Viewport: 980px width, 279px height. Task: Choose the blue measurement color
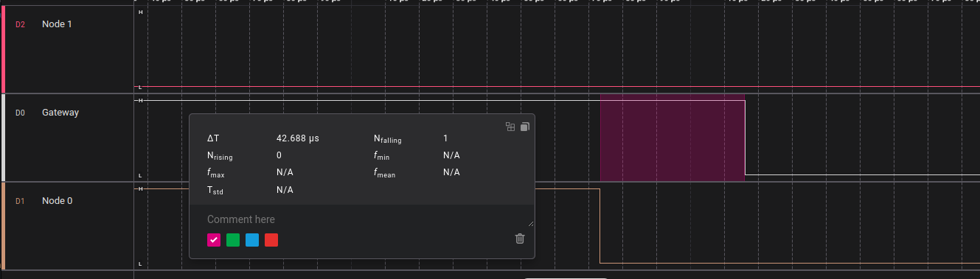252,240
